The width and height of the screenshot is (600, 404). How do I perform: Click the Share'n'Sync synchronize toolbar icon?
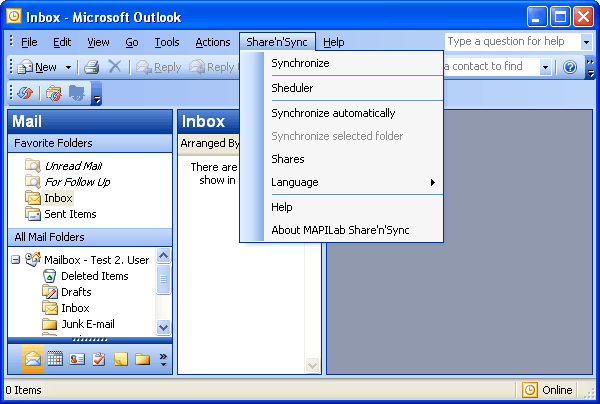[x=26, y=93]
